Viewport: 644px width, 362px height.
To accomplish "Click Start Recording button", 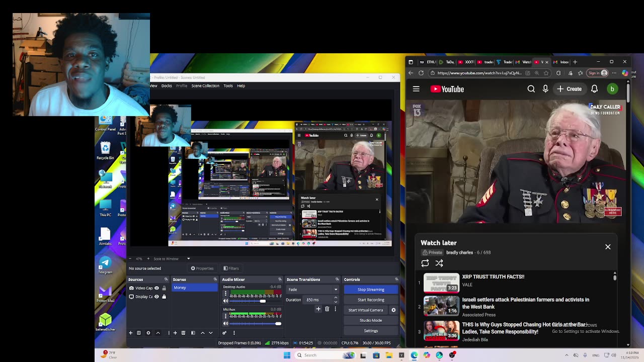I will click(371, 300).
